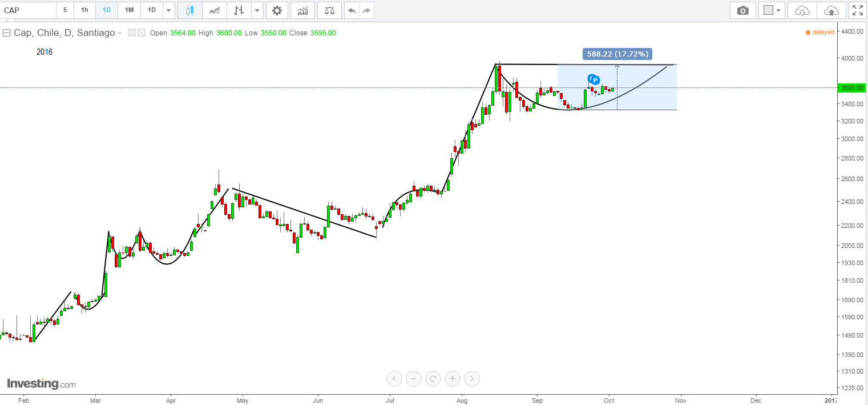This screenshot has height=405, width=868.
Task: Select the 1M interval
Action: click(130, 10)
